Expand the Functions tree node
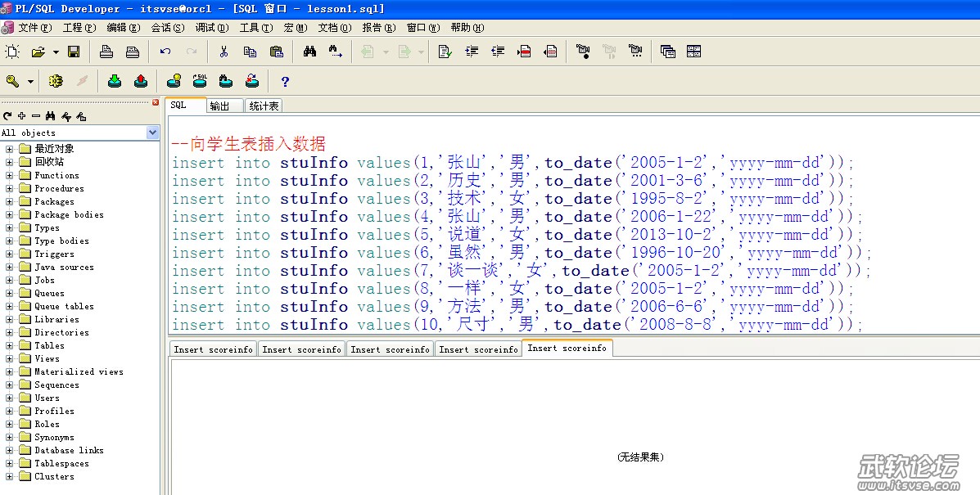Screen dimensions: 980x495 tap(9, 175)
